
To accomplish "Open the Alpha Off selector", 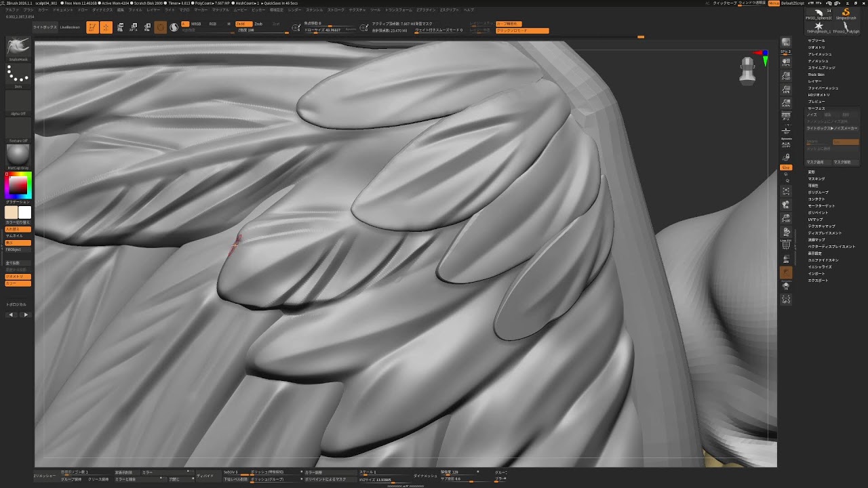I will click(x=18, y=104).
